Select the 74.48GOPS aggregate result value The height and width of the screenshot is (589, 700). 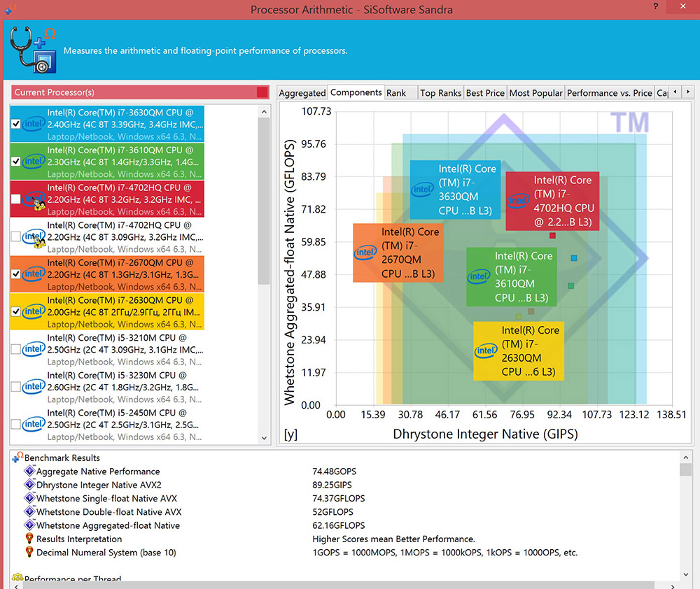(x=334, y=471)
